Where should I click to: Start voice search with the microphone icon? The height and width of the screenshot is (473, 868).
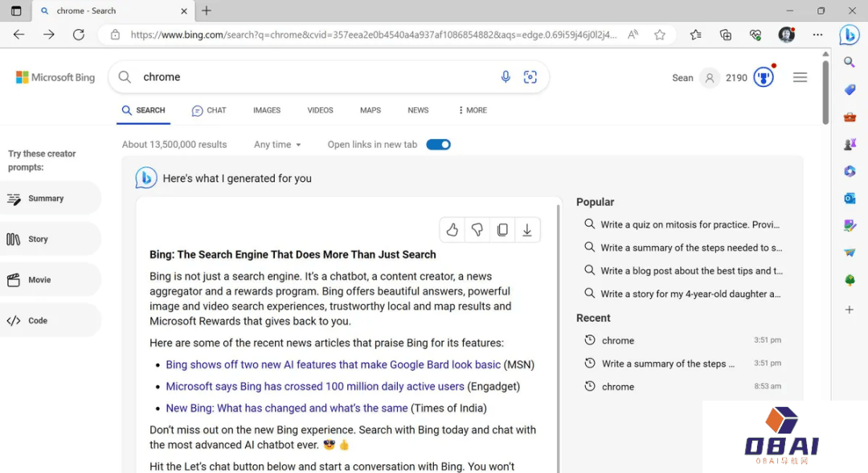coord(506,76)
